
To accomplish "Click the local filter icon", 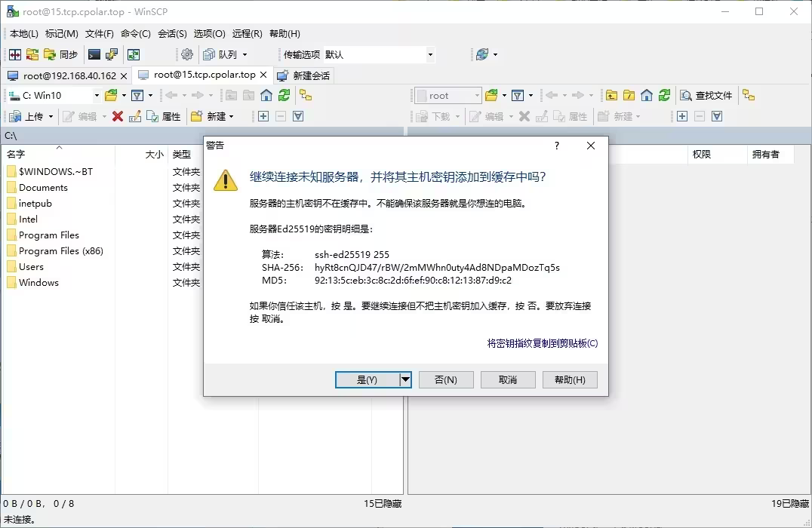I will click(x=137, y=95).
